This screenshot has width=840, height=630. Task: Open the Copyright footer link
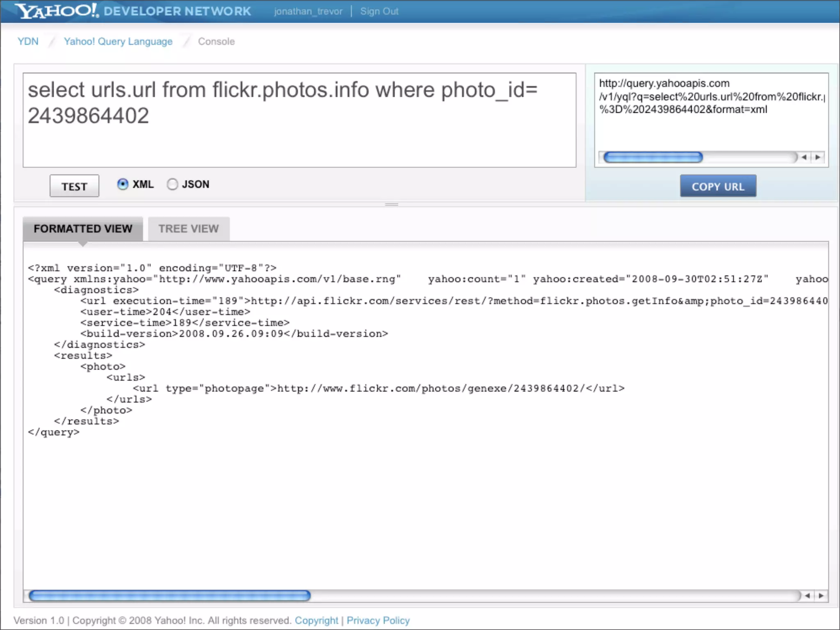coord(316,621)
